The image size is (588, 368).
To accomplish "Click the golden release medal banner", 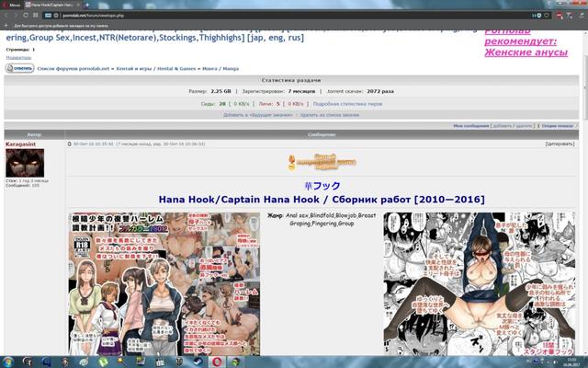I will click(x=322, y=162).
